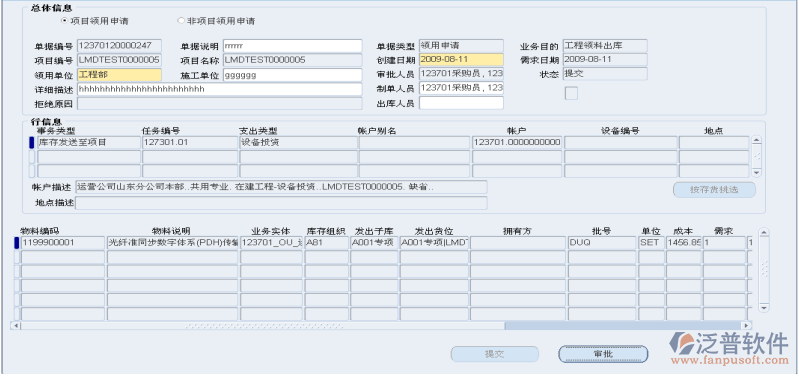Click the 按存货挑选 button
This screenshot has height=376, width=799.
coord(714,190)
